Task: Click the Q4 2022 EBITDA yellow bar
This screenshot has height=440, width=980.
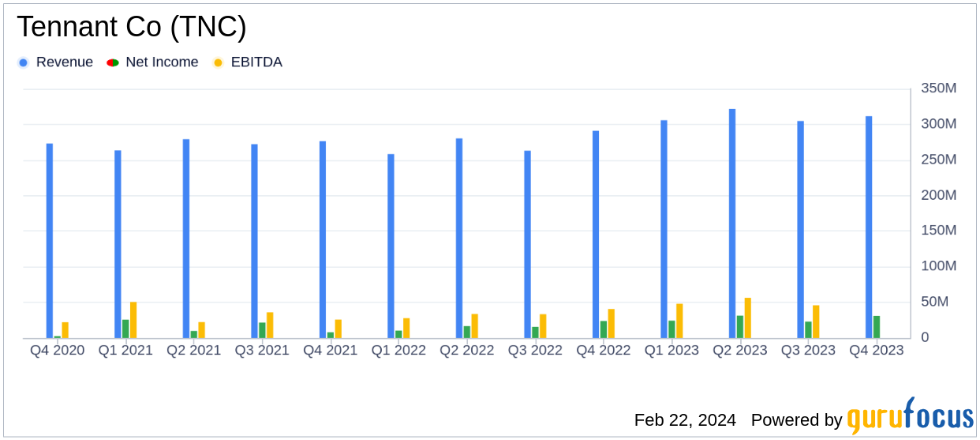Action: pos(611,324)
